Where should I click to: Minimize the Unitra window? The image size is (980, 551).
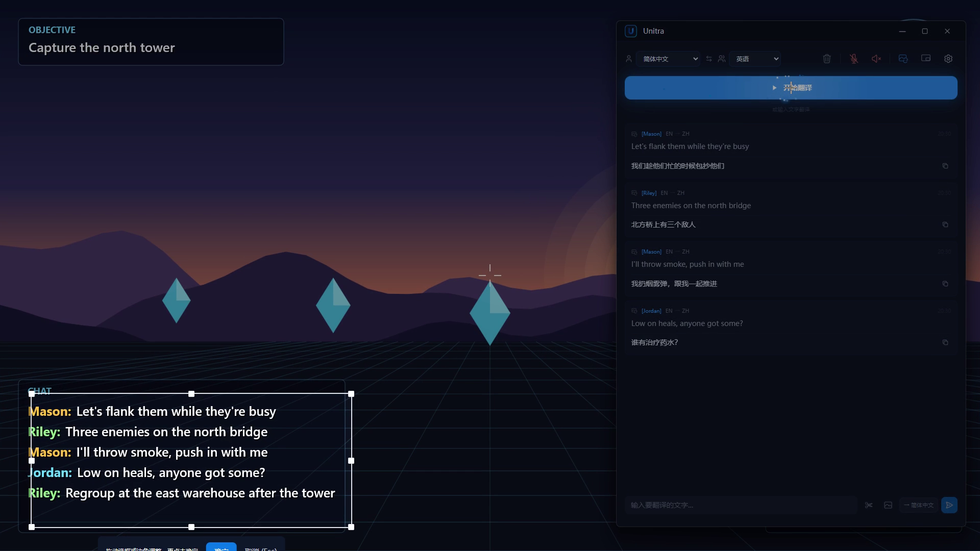[902, 31]
